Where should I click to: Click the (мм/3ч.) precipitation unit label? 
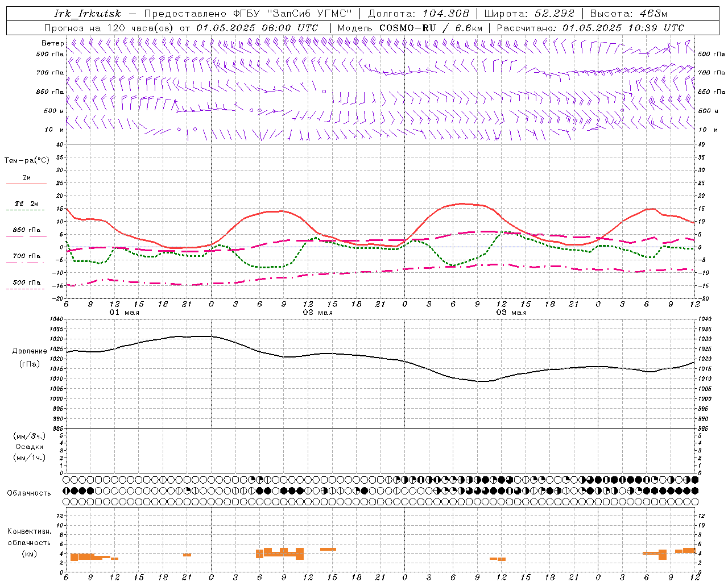30,436
